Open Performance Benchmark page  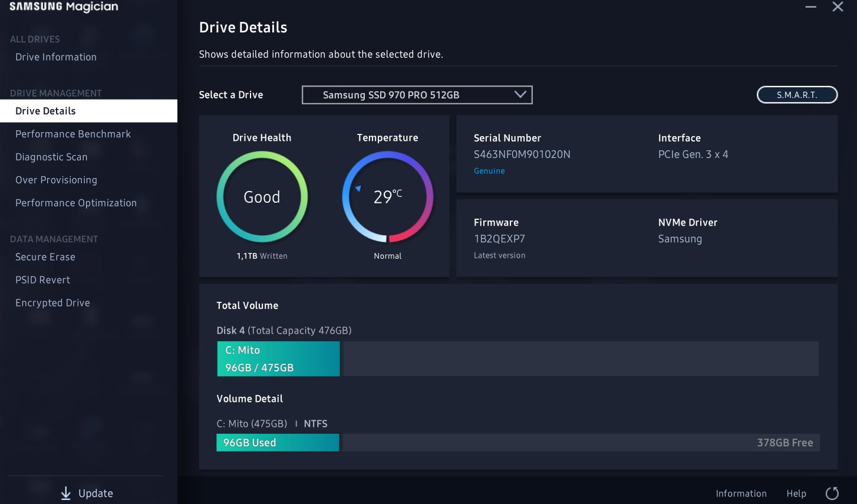(73, 134)
